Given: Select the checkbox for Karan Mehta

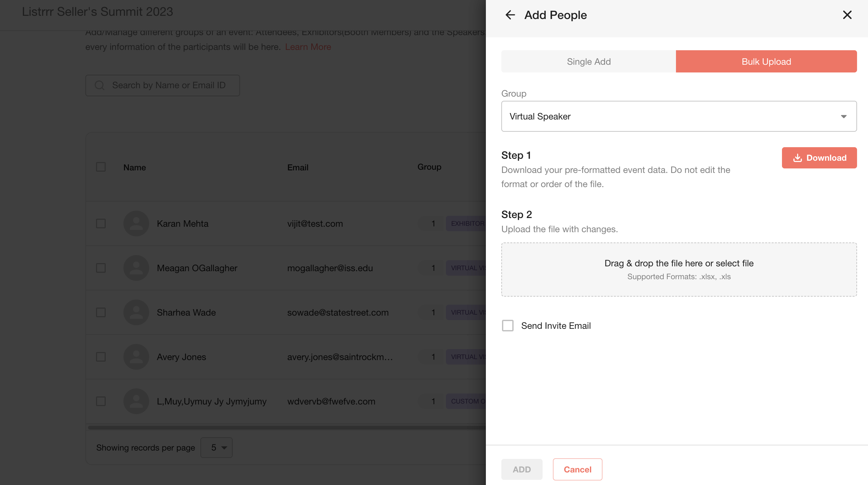Looking at the screenshot, I should (101, 223).
